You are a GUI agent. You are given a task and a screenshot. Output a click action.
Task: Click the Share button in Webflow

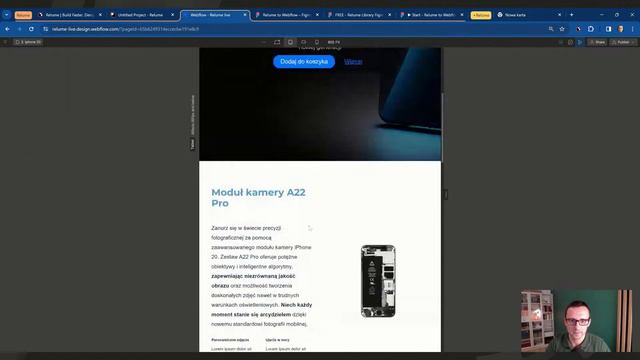click(598, 42)
